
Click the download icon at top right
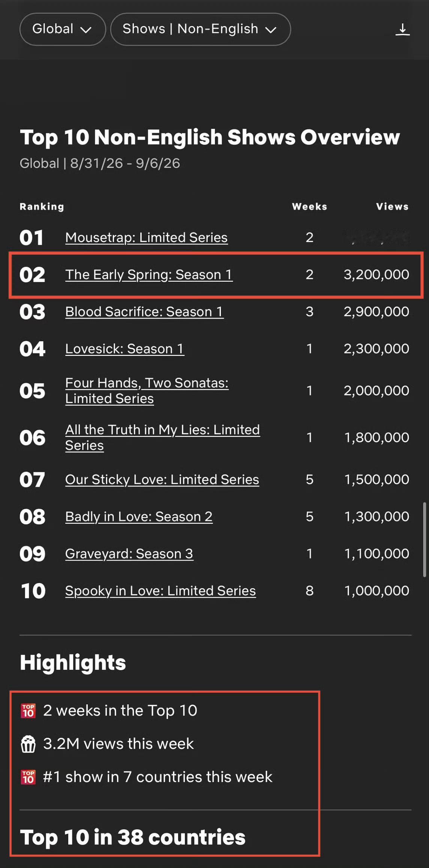pyautogui.click(x=402, y=29)
